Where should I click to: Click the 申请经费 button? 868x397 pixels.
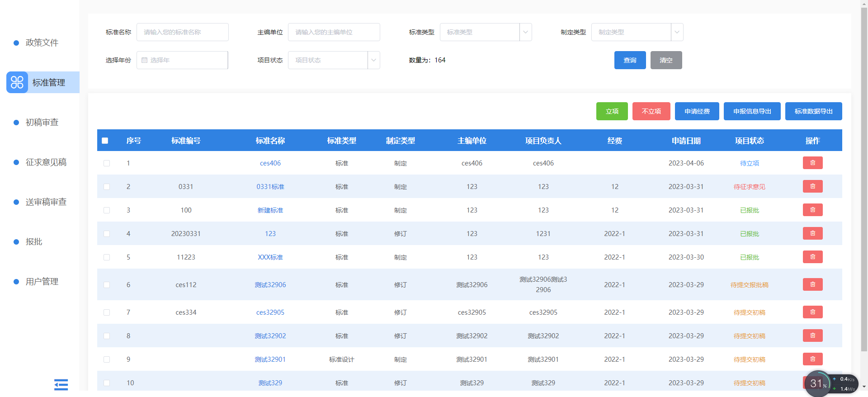(x=697, y=111)
